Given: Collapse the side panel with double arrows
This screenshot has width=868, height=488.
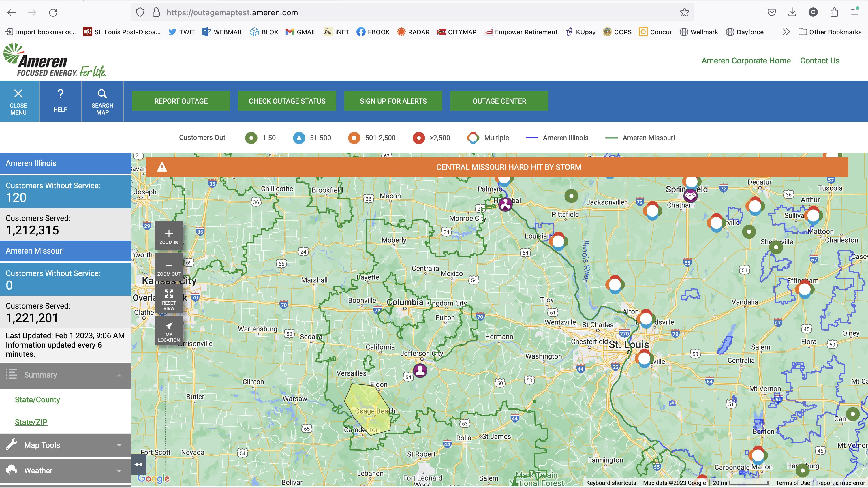Looking at the screenshot, I should (x=138, y=464).
